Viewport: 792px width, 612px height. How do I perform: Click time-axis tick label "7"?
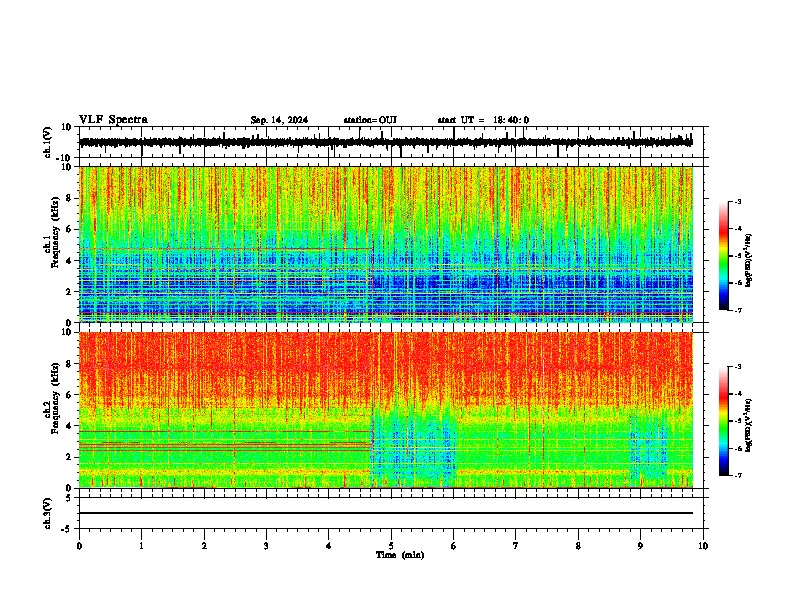[516, 546]
